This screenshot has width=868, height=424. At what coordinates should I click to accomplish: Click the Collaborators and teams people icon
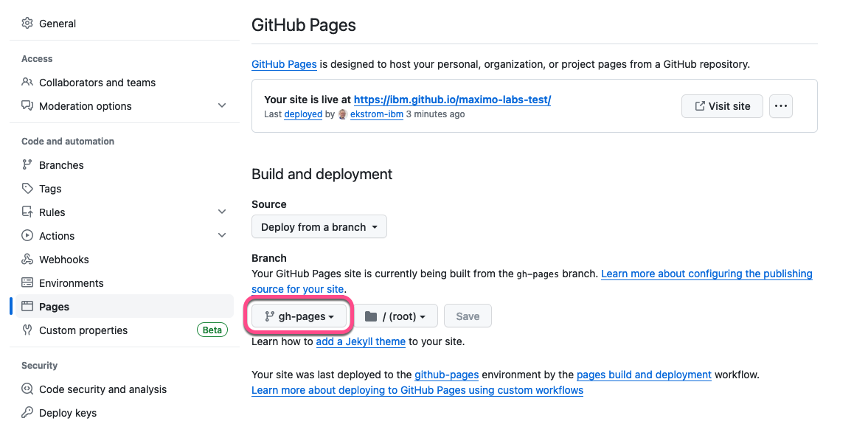pyautogui.click(x=27, y=82)
